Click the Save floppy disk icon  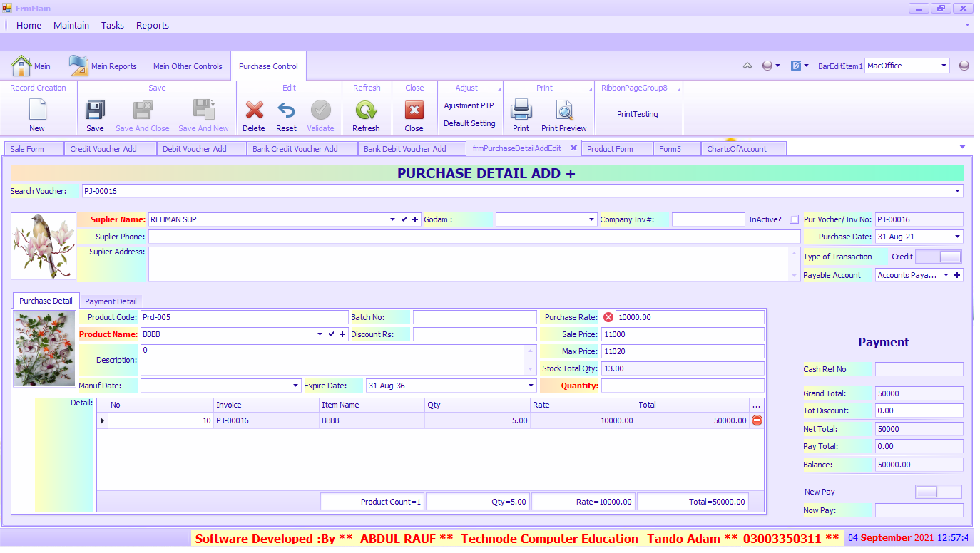pos(95,110)
